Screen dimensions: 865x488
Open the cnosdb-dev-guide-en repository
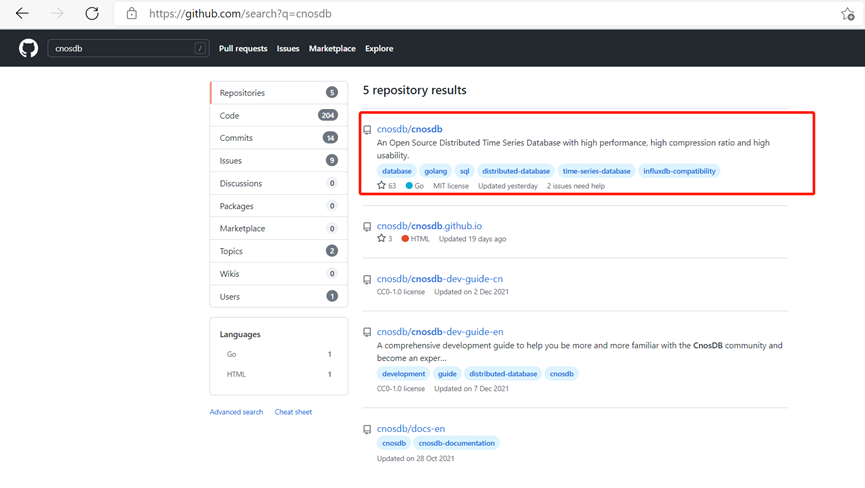(440, 331)
